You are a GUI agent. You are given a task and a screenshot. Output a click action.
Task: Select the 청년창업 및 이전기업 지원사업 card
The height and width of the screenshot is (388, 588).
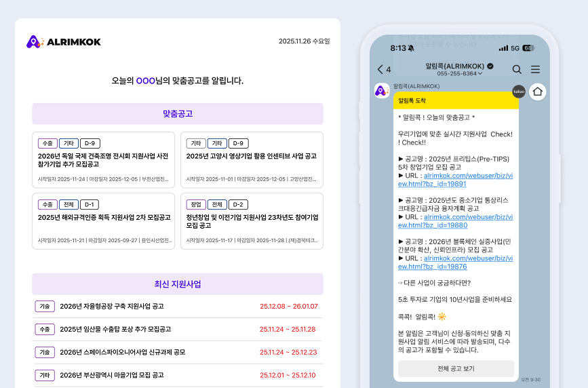(x=252, y=221)
